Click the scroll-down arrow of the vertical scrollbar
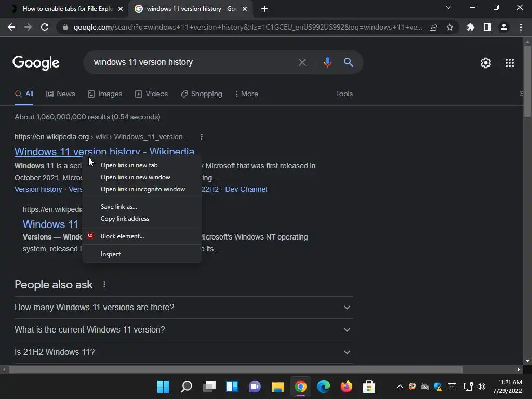This screenshot has width=532, height=399. 527,361
